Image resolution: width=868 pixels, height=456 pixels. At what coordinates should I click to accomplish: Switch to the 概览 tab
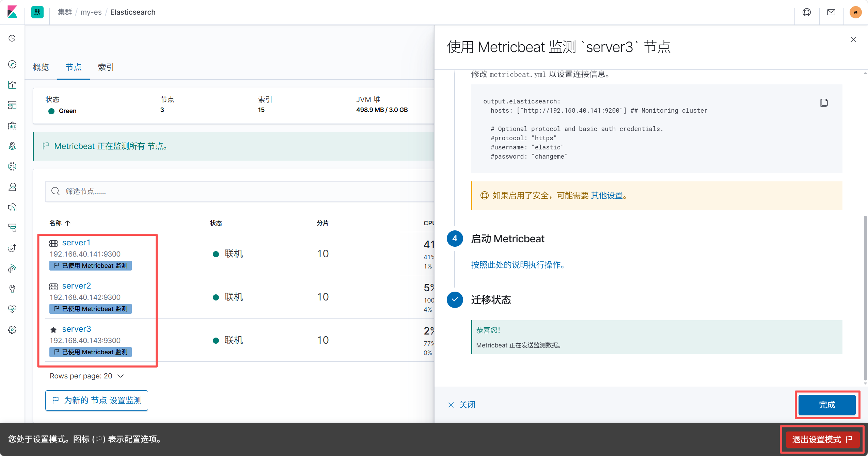click(41, 67)
